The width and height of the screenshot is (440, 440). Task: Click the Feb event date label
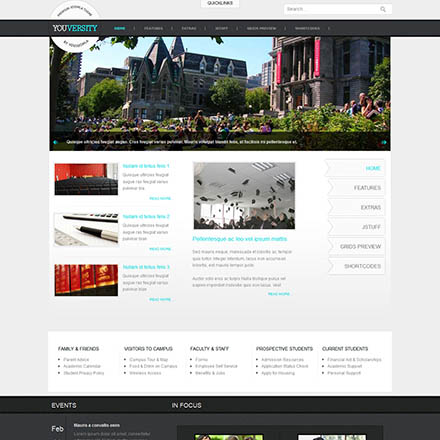[x=57, y=429]
